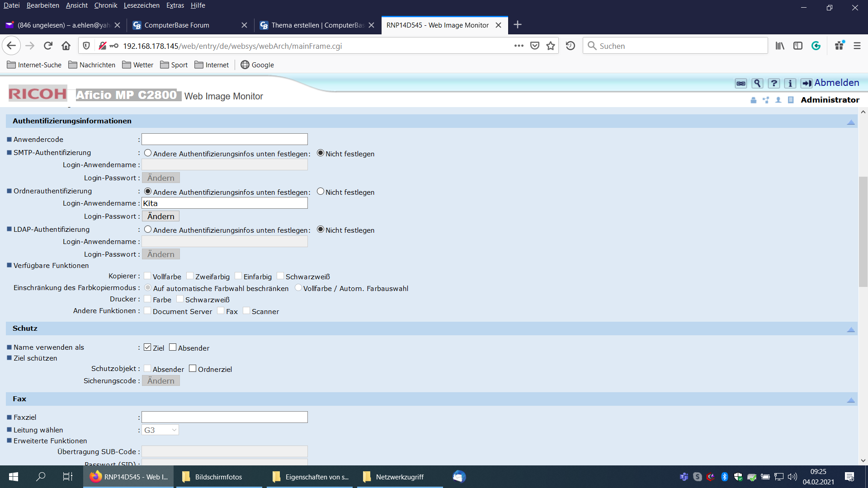The height and width of the screenshot is (488, 868).
Task: Click the Abmelden link
Action: (836, 83)
